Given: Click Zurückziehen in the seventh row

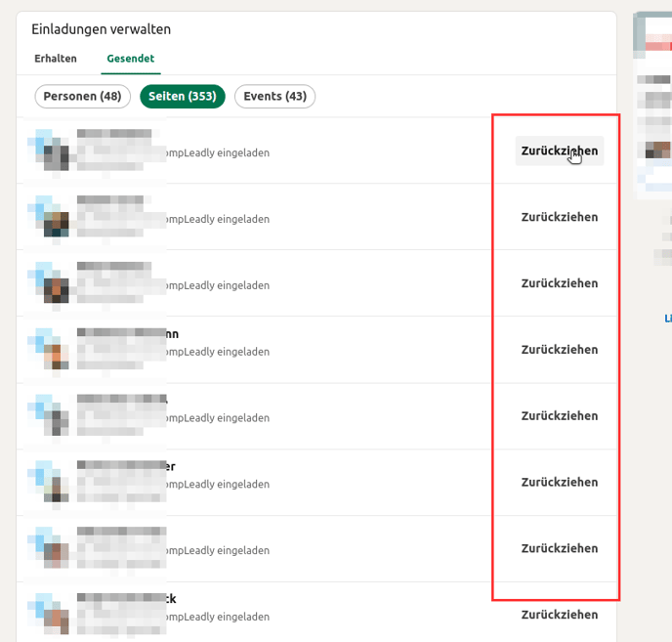Looking at the screenshot, I should [559, 548].
